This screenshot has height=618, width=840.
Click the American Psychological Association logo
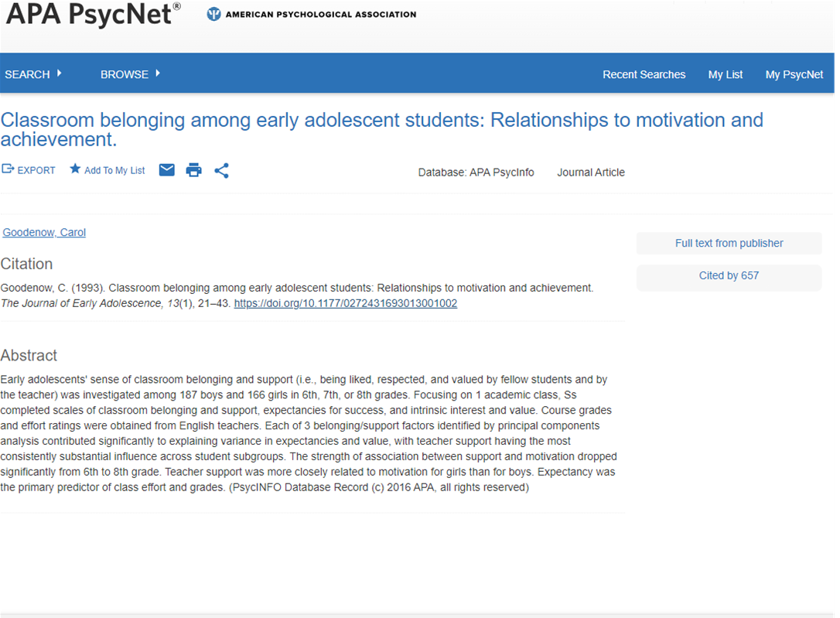pos(312,14)
